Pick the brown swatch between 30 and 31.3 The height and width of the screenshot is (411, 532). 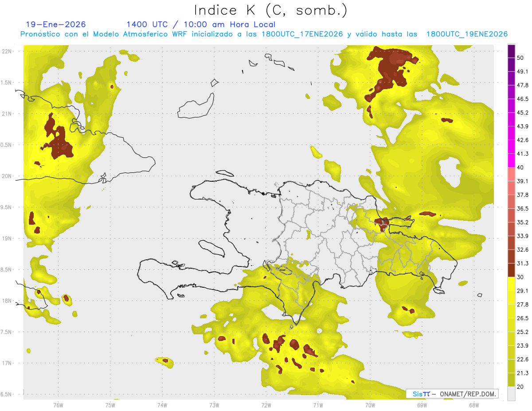tap(511, 270)
